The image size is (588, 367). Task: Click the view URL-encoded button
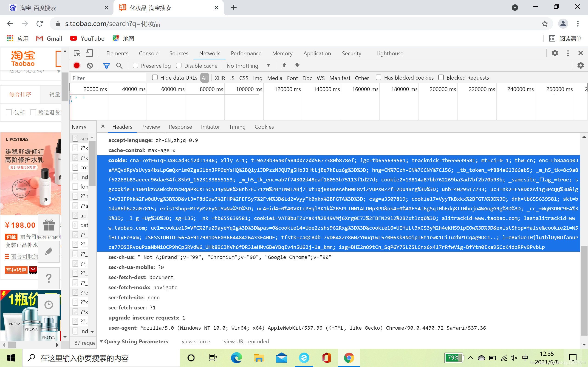click(247, 341)
